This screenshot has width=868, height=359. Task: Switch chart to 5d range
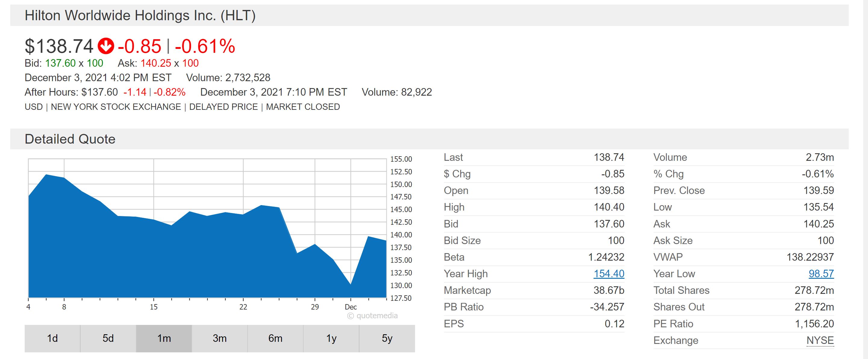108,338
